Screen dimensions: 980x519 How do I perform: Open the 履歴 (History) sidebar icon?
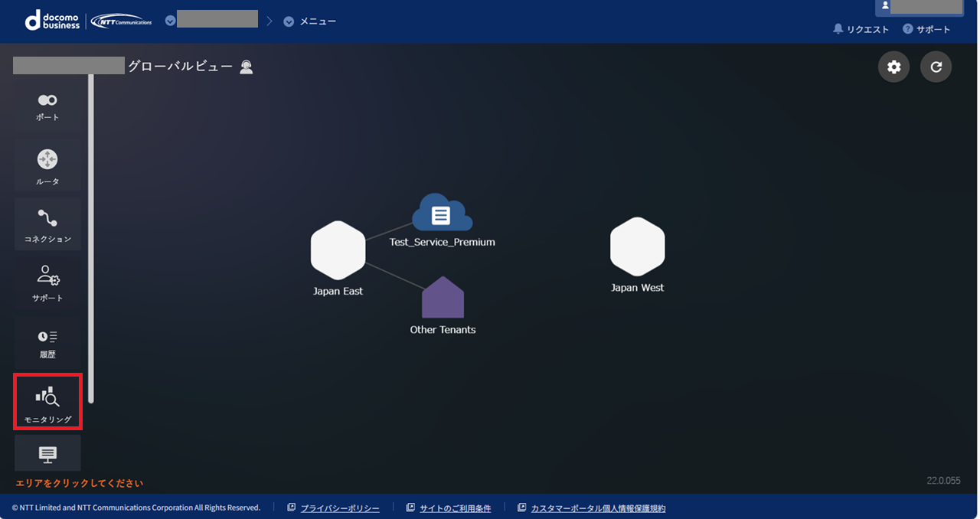pos(47,343)
